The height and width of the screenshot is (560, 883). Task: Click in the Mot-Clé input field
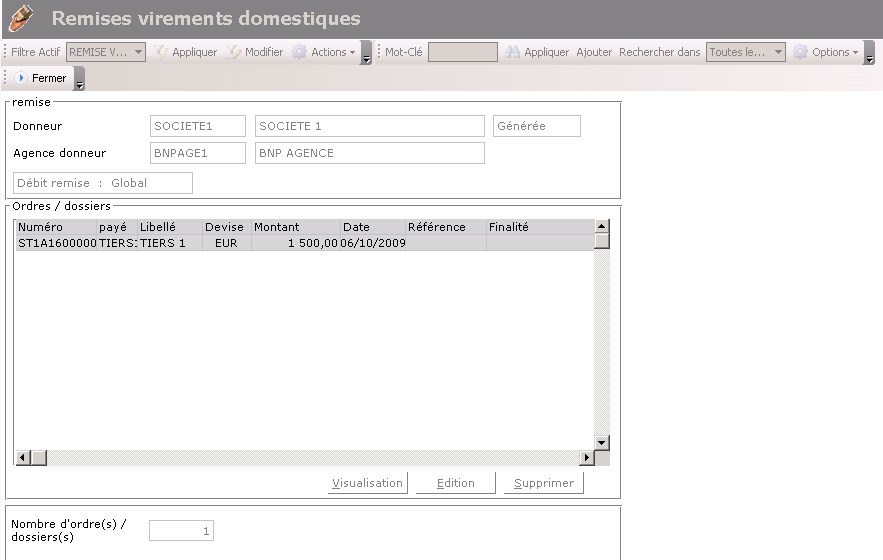coord(462,52)
